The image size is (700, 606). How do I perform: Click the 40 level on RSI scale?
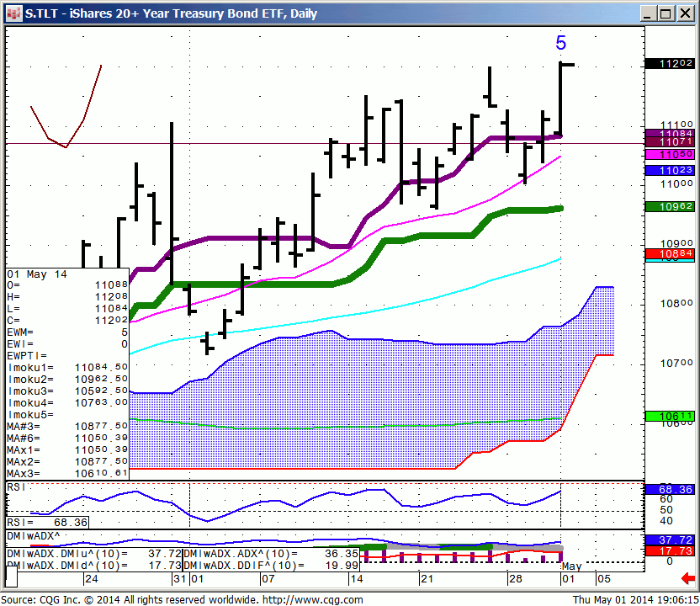click(x=666, y=521)
